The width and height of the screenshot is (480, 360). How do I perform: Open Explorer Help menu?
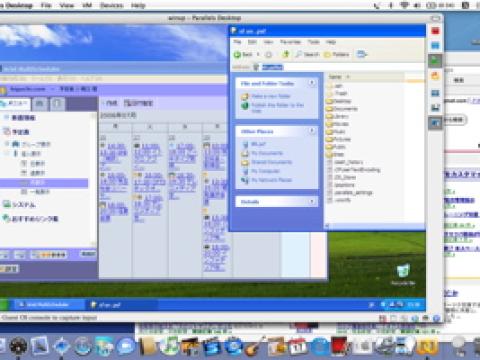(331, 42)
